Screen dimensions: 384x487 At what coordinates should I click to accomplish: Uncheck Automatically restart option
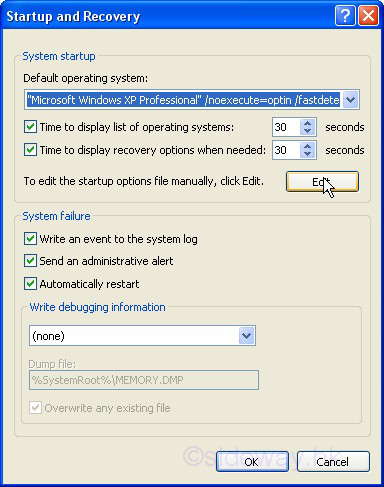tap(30, 284)
